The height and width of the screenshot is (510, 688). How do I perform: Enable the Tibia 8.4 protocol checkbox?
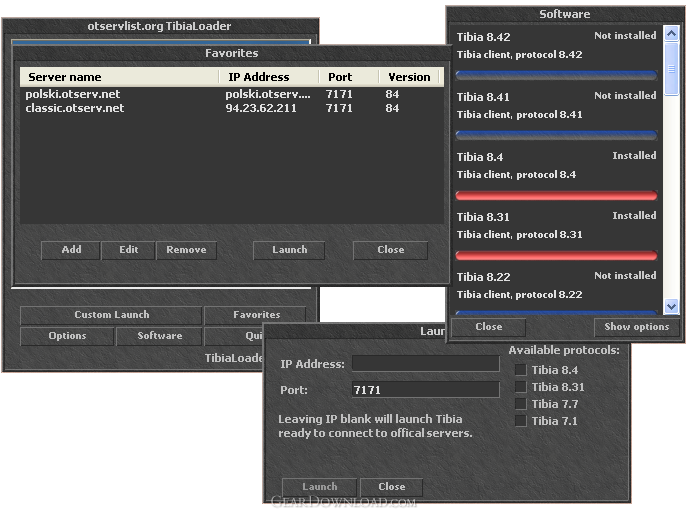(x=520, y=370)
